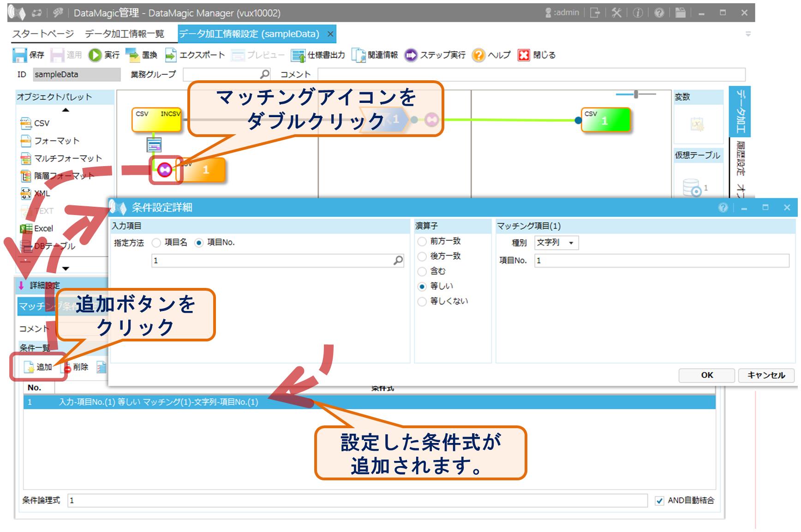Switch to the データ加工情報一覧 tab
The width and height of the screenshot is (801, 532).
point(124,34)
